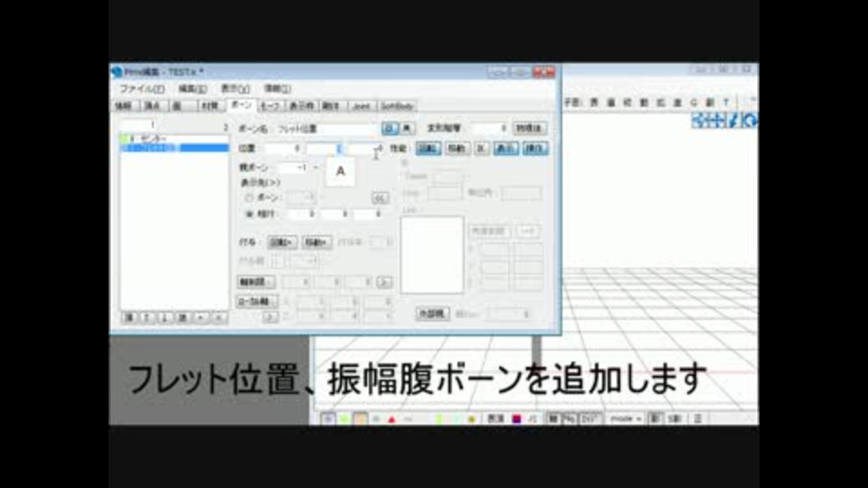Click the T toggle in PmxView top bar
868x488 pixels.
726,102
